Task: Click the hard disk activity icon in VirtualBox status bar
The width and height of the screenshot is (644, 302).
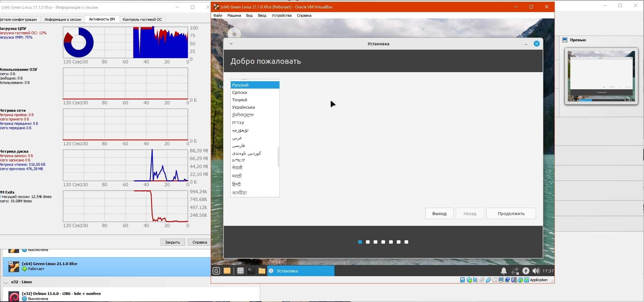Action: click(x=463, y=280)
